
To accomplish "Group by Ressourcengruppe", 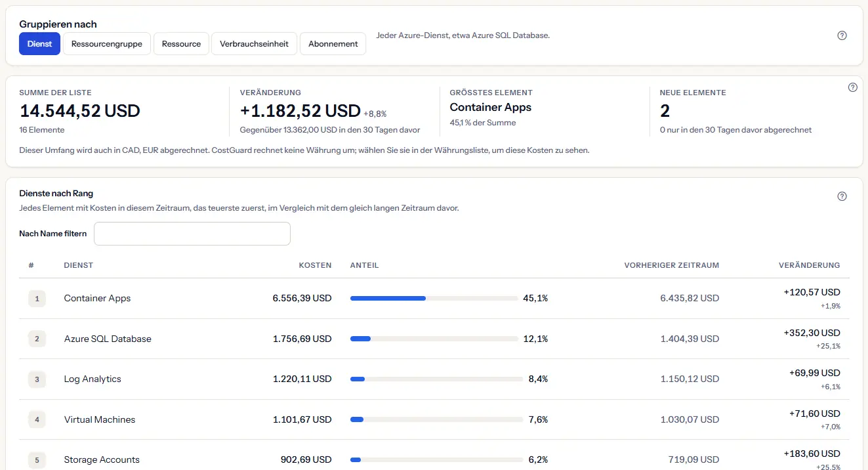I will point(107,44).
